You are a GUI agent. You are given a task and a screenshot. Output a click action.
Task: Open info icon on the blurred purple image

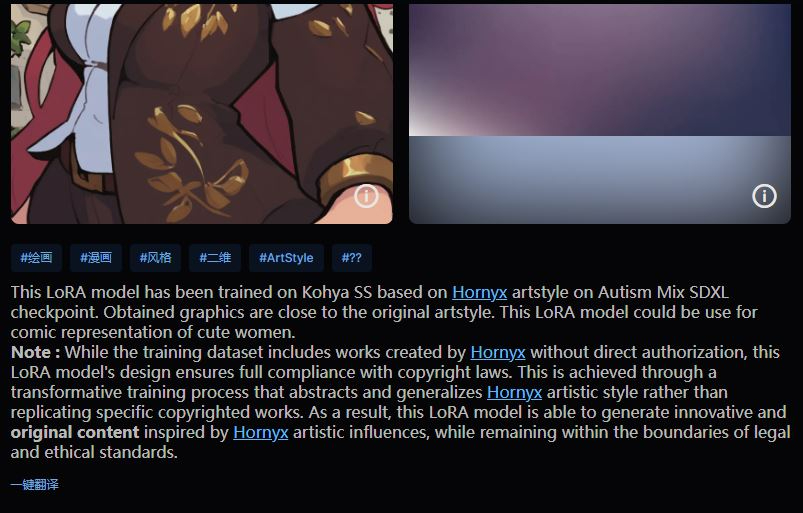764,196
